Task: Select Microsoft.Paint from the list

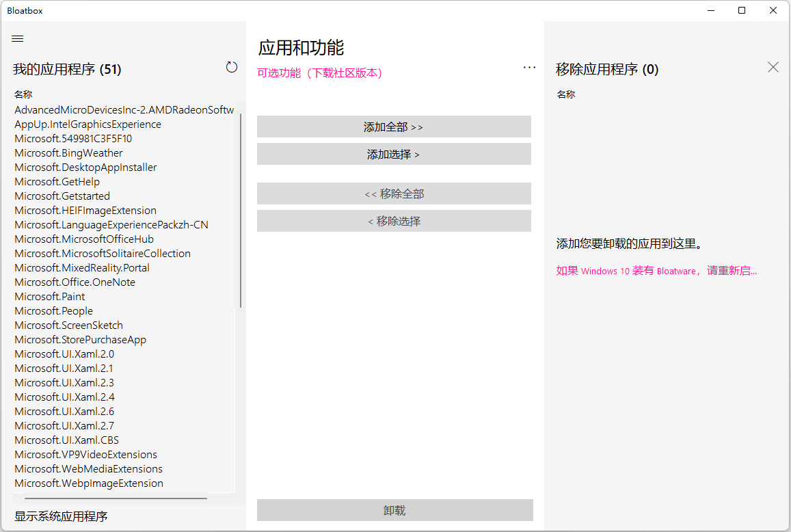Action: 49,296
